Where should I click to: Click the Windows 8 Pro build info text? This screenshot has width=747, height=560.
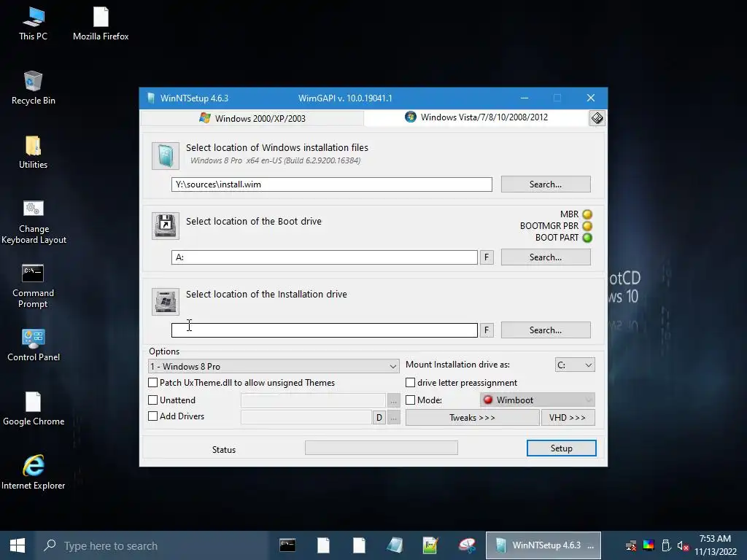275,160
